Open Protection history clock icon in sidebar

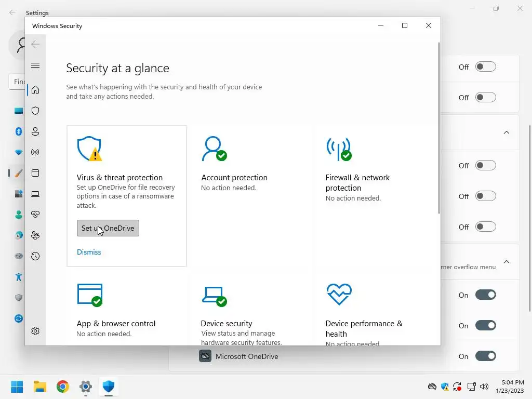pos(35,256)
